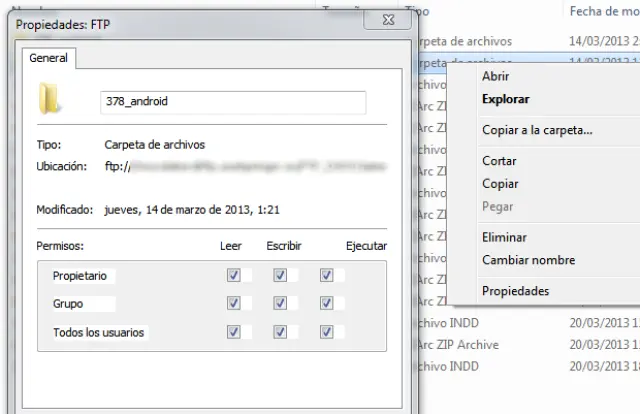The height and width of the screenshot is (414, 640).
Task: Toggle Grupo Escribir permission checkbox
Action: (280, 303)
